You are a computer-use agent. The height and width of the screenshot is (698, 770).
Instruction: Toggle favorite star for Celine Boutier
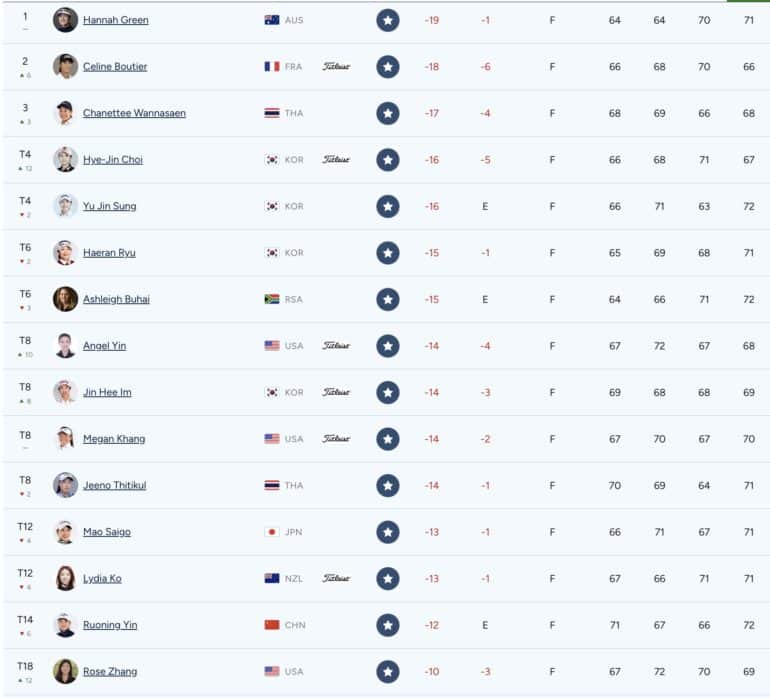point(387,67)
